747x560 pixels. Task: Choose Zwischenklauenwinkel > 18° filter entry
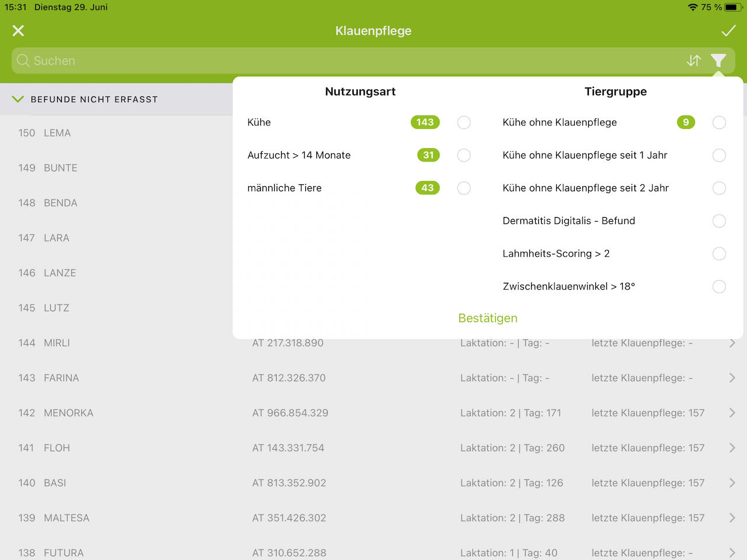click(719, 286)
